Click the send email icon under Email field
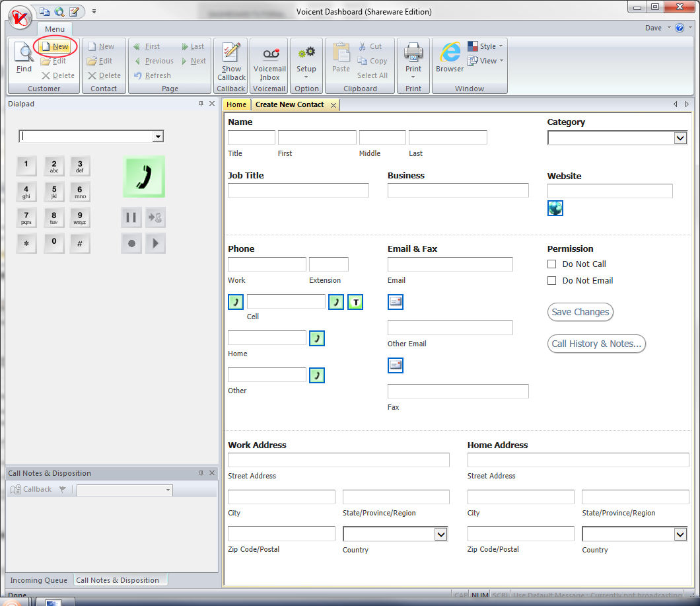The image size is (700, 606). [396, 302]
